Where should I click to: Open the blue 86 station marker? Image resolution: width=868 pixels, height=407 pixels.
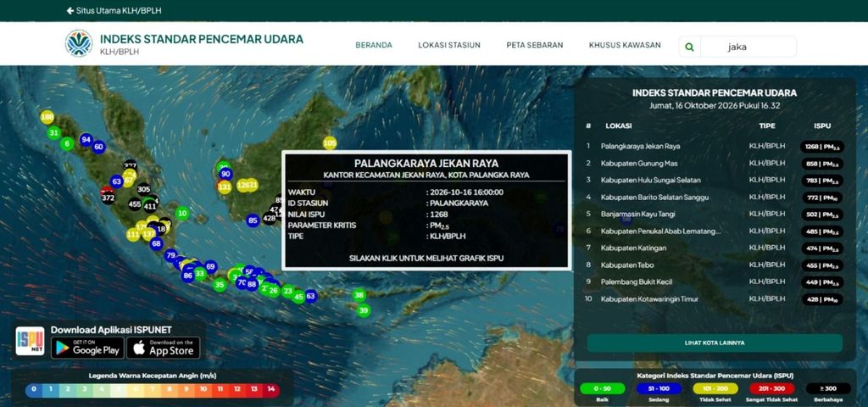[187, 276]
